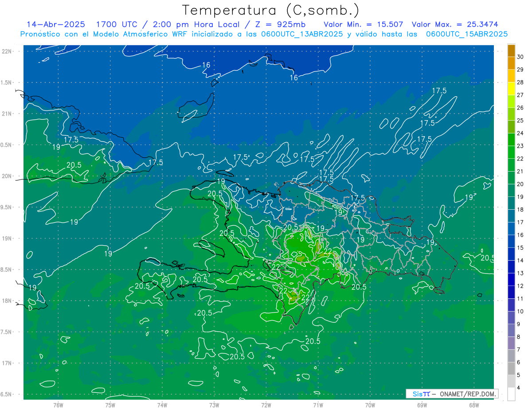Image resolution: width=532 pixels, height=411 pixels.
Task: Click longitude axis label "69W"
Action: 422,405
